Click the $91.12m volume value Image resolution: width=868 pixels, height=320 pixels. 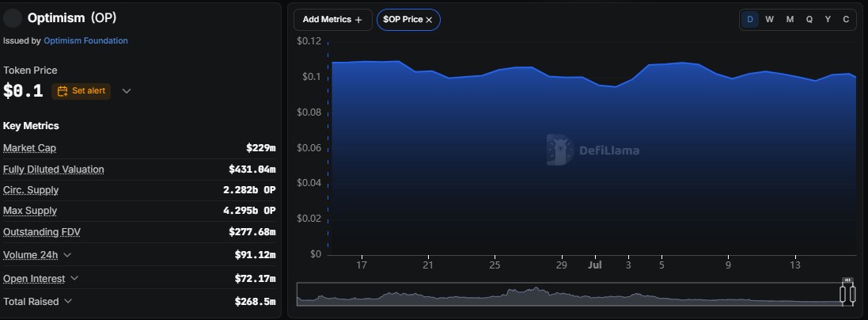(256, 255)
